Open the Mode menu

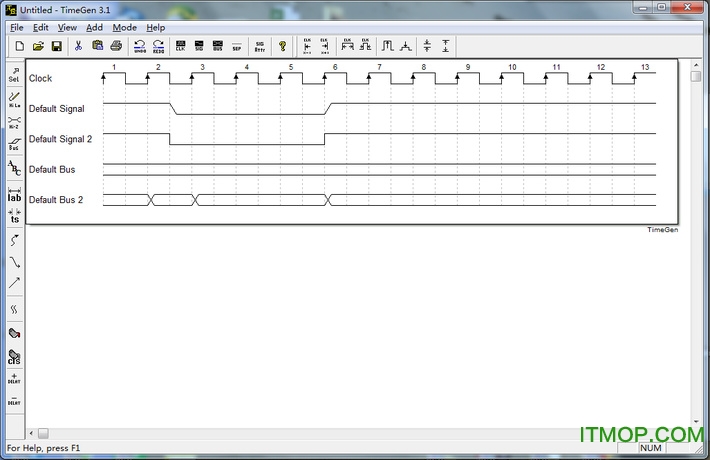[x=125, y=28]
